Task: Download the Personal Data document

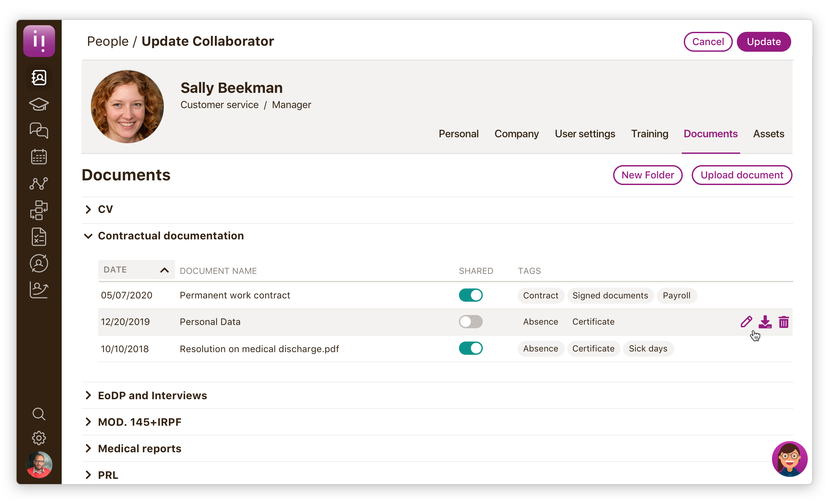Action: coord(765,322)
